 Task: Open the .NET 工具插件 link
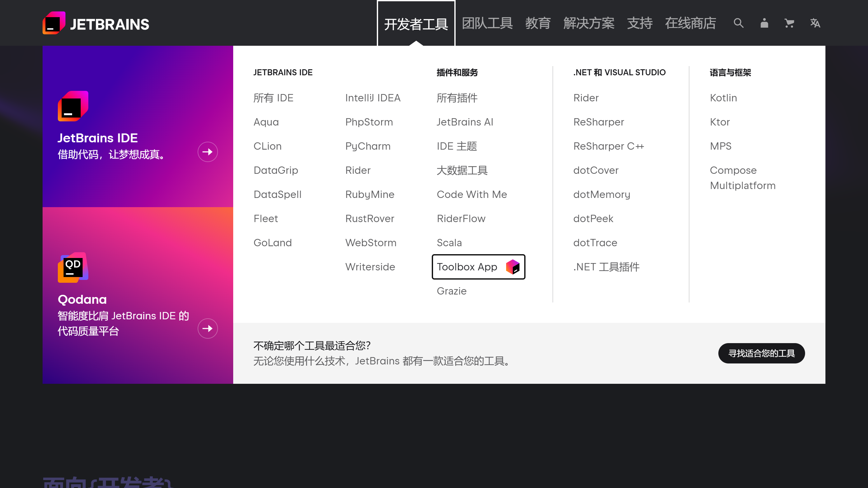click(606, 267)
